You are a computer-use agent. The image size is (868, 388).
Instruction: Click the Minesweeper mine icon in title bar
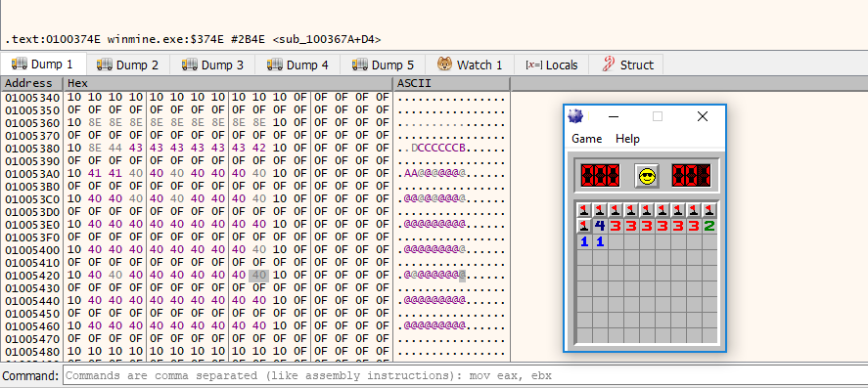pyautogui.click(x=575, y=116)
